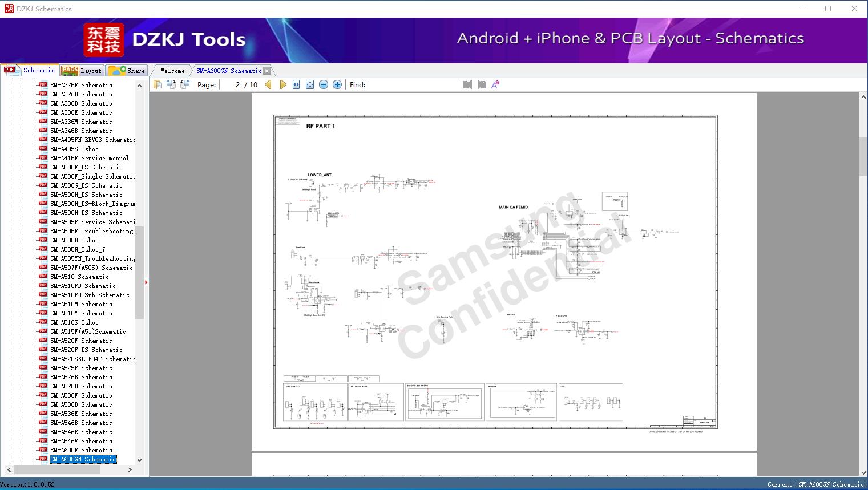This screenshot has height=490, width=868.
Task: Select SM-A500F_Single Schematic entry
Action: (92, 176)
